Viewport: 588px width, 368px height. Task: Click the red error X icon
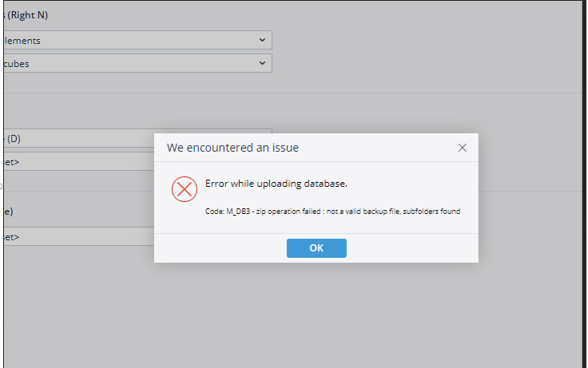tap(185, 189)
